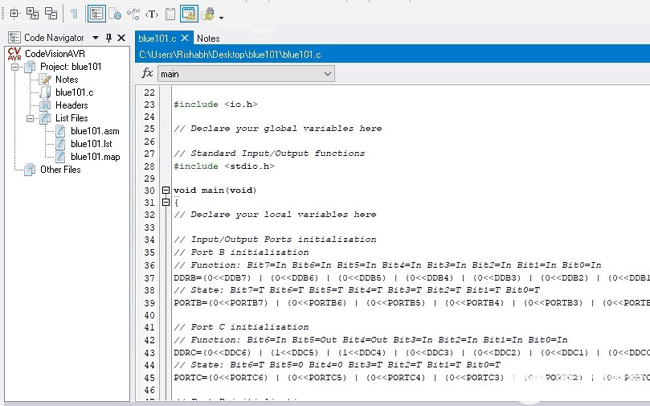Open the Code Navigator panel dropdown arrow
The width and height of the screenshot is (650, 406).
click(x=95, y=38)
